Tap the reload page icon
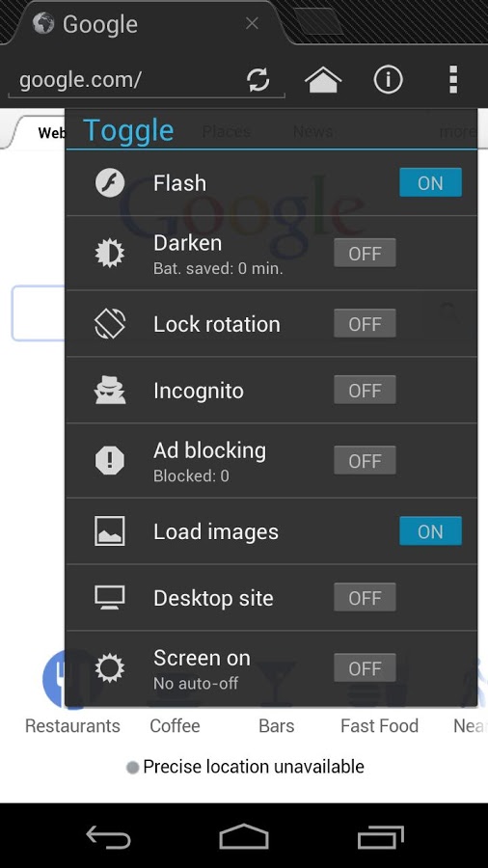The width and height of the screenshot is (488, 868). tap(258, 80)
